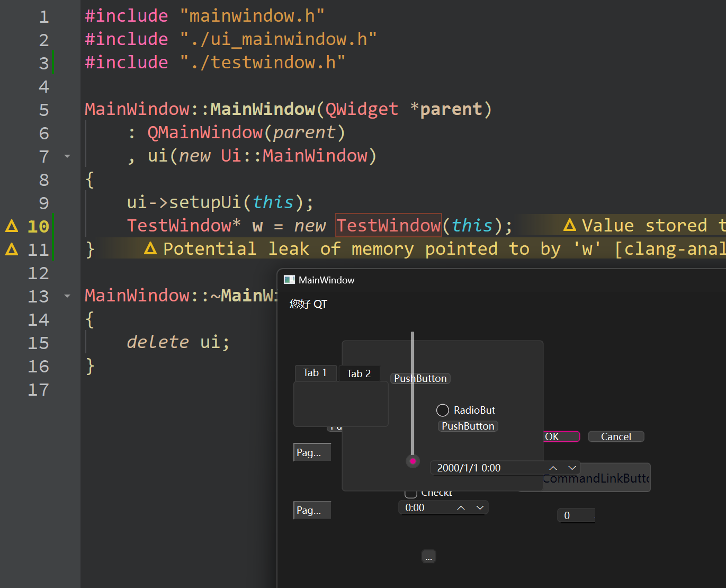Collapse the destructor fold arrow at line 13
726x588 pixels.
[x=67, y=296]
